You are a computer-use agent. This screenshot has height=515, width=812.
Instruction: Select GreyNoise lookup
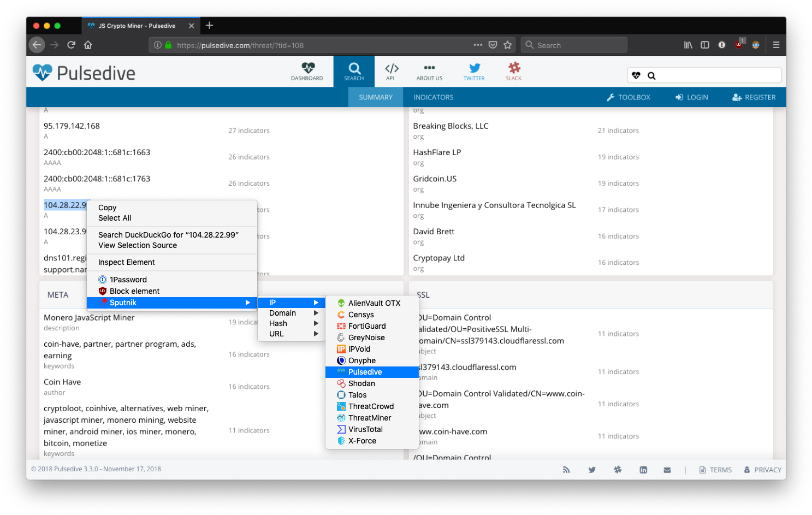coord(372,338)
